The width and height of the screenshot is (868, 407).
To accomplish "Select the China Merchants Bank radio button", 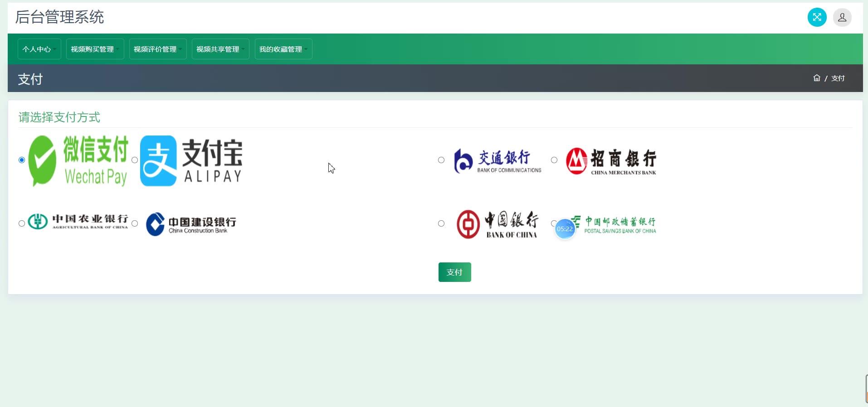I will pos(554,160).
